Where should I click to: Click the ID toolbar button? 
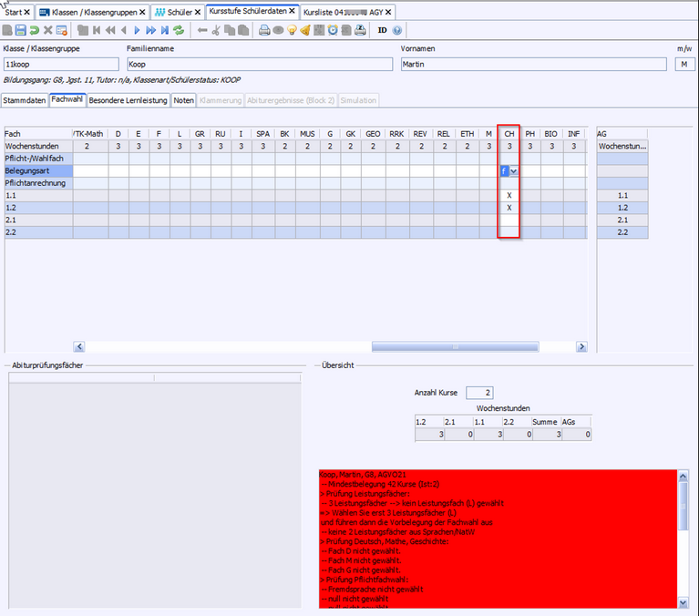pyautogui.click(x=383, y=30)
